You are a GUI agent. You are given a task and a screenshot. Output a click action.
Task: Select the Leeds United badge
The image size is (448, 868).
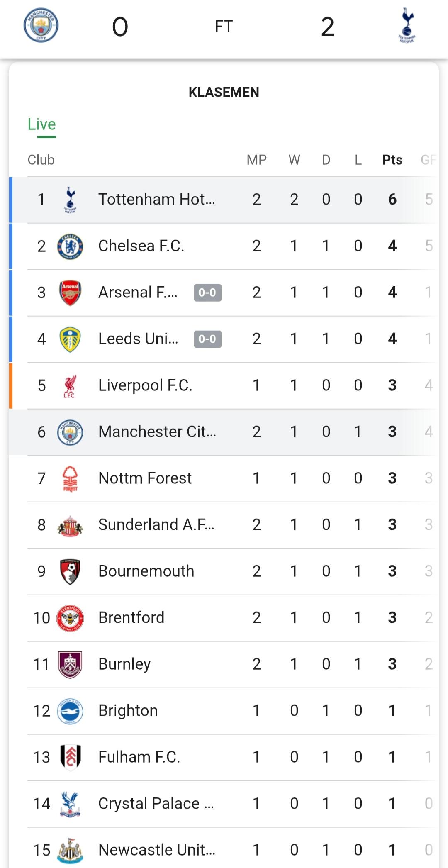click(70, 339)
